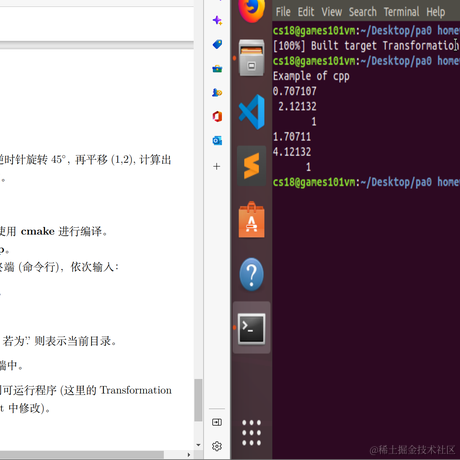Click the 45° rotation text in document

click(57, 160)
